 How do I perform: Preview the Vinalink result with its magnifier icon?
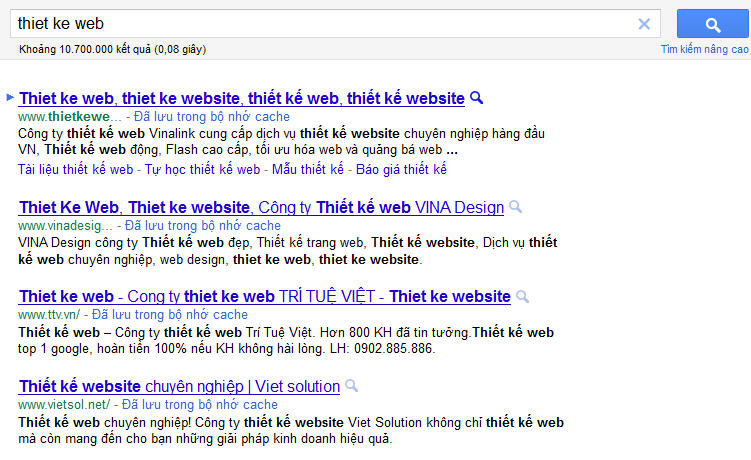pyautogui.click(x=477, y=98)
